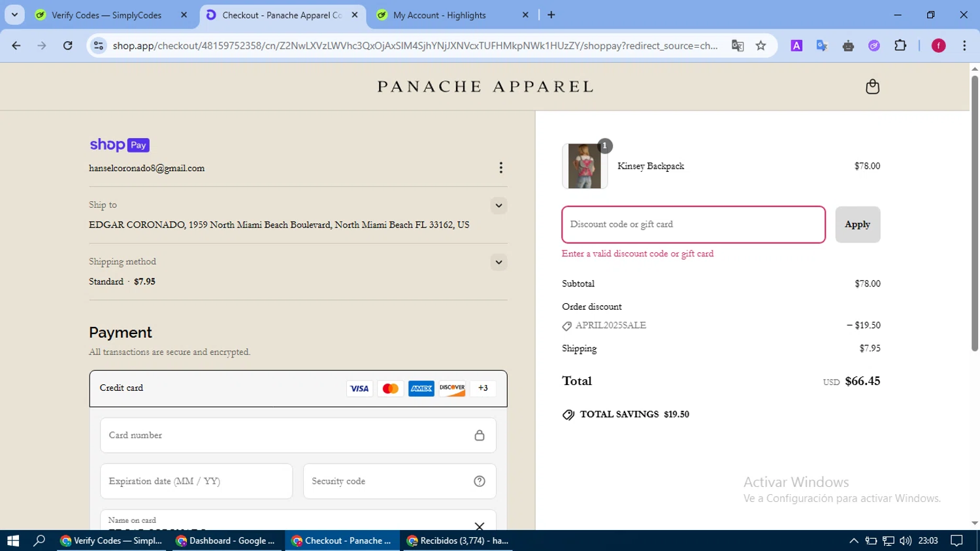Click the American Express icon
The image size is (980, 551).
point(421,388)
